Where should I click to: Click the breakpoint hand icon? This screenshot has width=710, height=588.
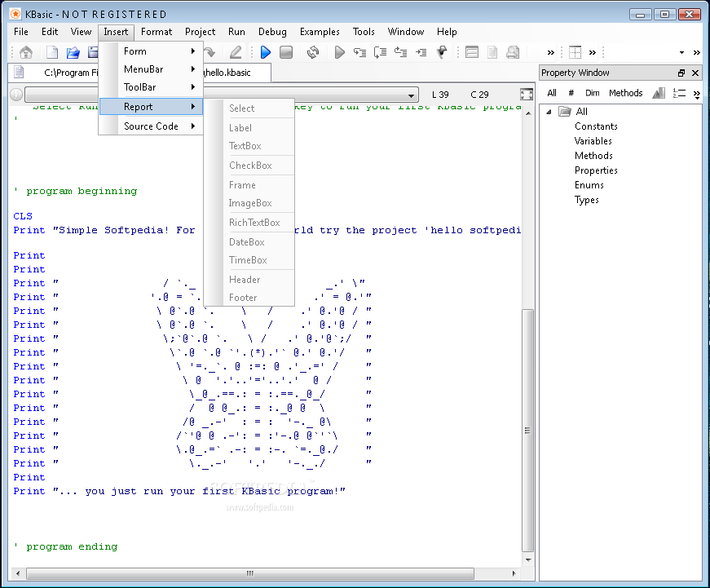(x=442, y=52)
